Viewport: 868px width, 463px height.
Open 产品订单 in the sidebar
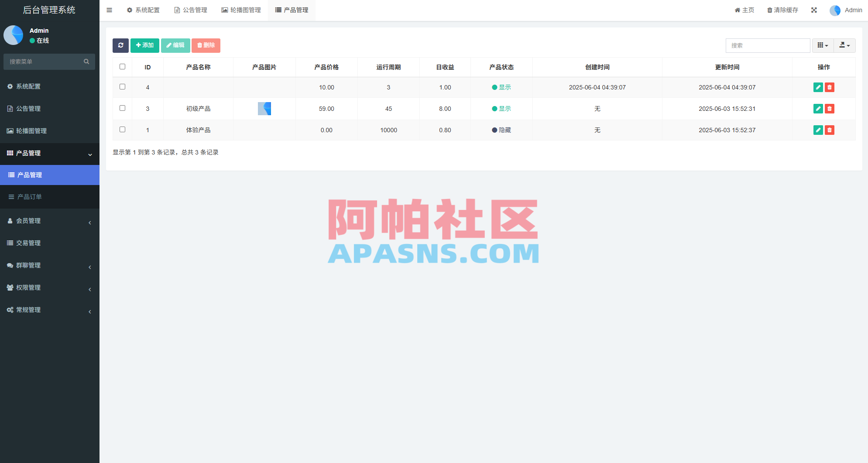coord(29,197)
